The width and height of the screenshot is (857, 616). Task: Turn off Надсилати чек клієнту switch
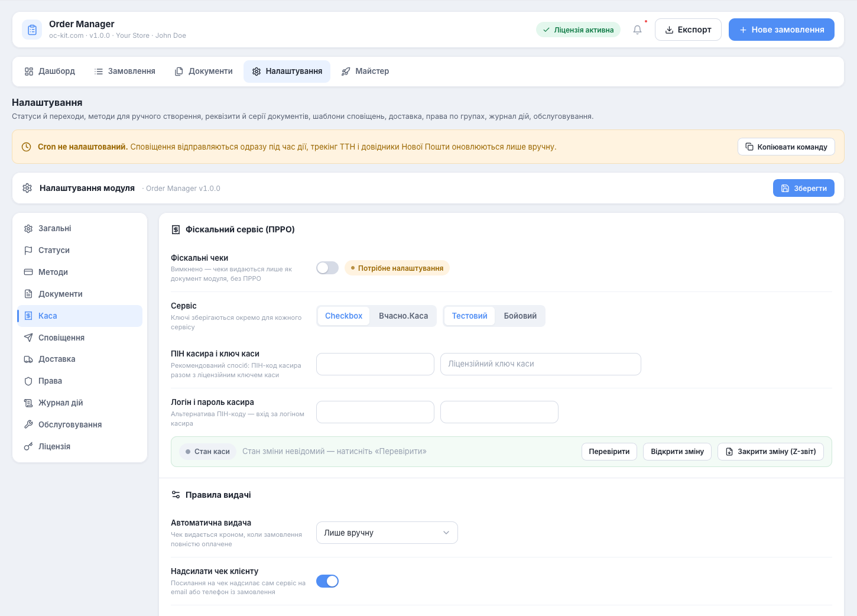(x=327, y=581)
